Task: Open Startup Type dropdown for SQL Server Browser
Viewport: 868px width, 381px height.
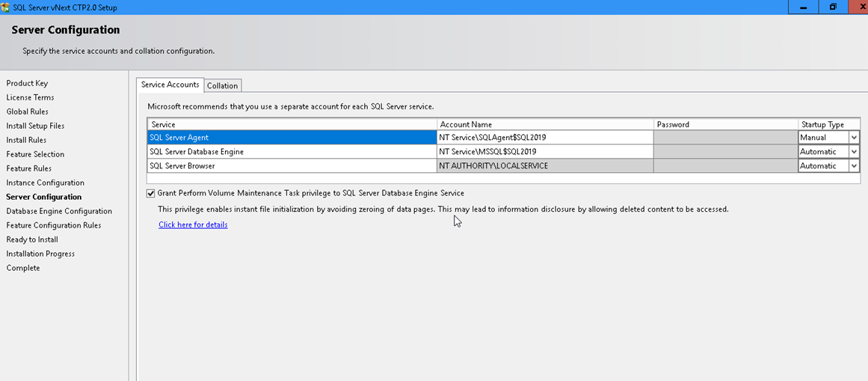Action: (854, 166)
